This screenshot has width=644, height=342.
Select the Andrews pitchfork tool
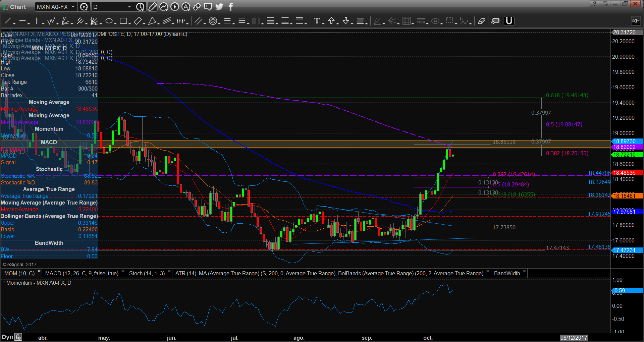80,21
